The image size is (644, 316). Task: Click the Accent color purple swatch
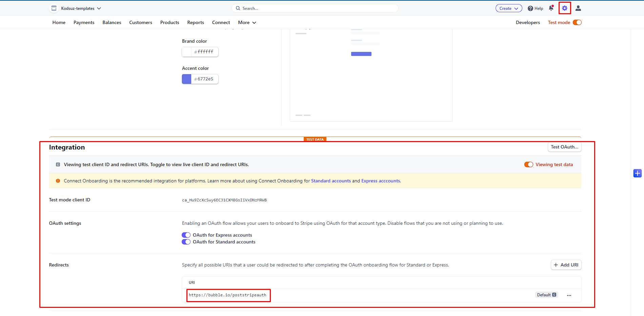pyautogui.click(x=187, y=79)
